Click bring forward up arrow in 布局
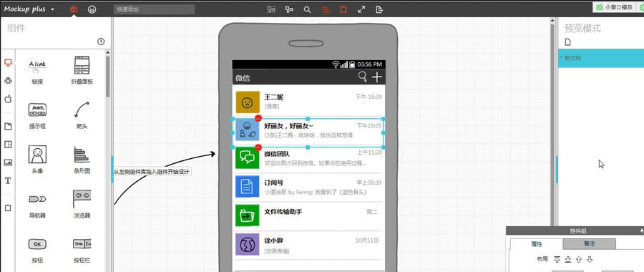 (x=579, y=259)
